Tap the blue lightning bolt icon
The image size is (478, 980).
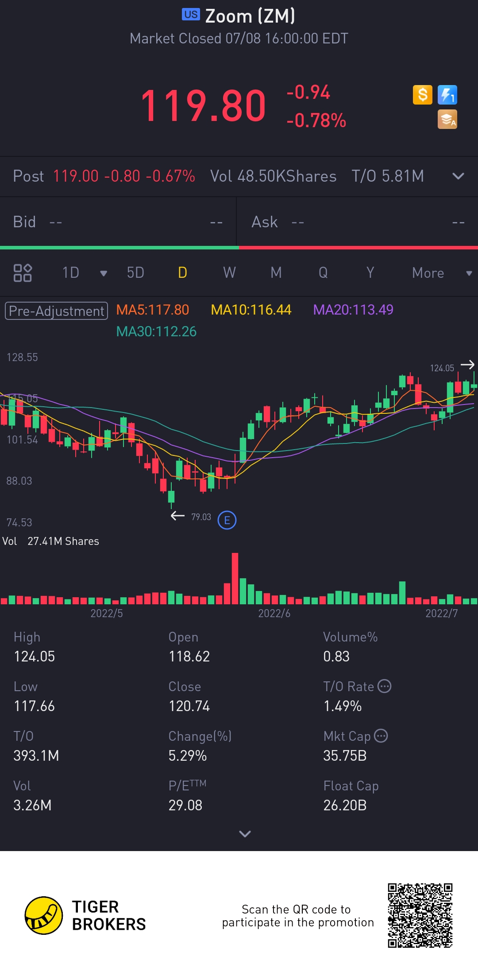447,95
